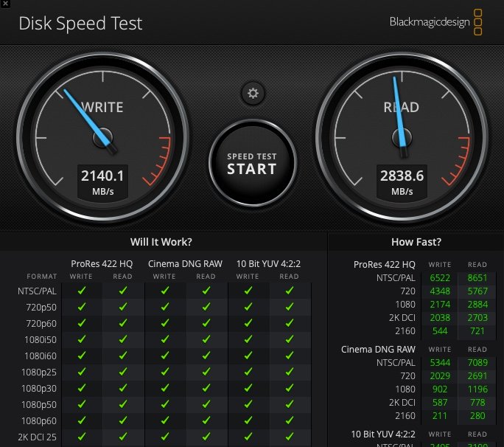Click 10 Bit YUV write checkmark for 720p50
Screen dimensions: 504x447
[248, 307]
